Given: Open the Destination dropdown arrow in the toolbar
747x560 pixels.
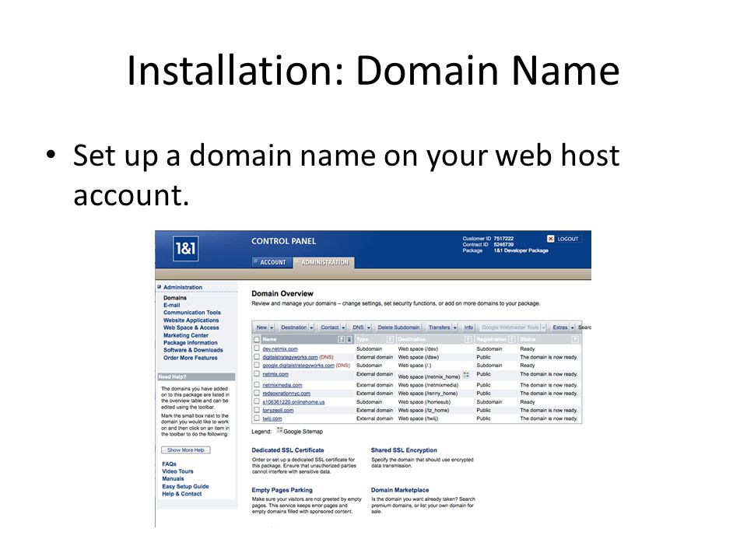Looking at the screenshot, I should [x=311, y=327].
